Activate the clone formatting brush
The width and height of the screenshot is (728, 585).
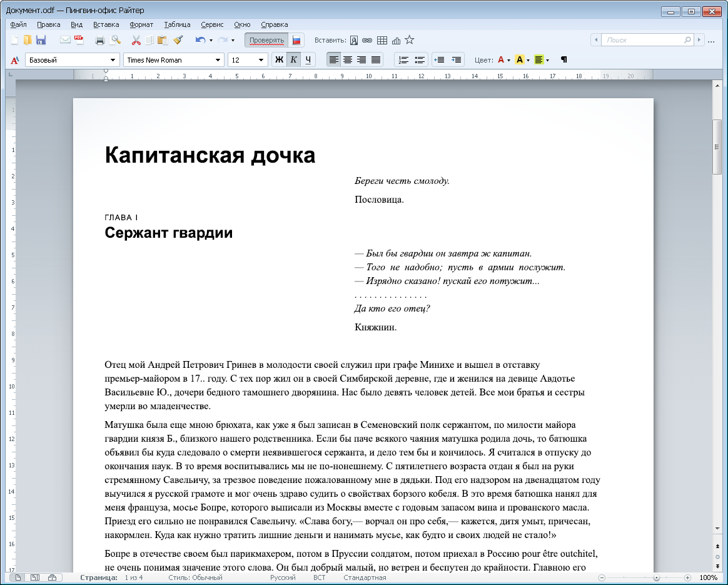(x=178, y=40)
